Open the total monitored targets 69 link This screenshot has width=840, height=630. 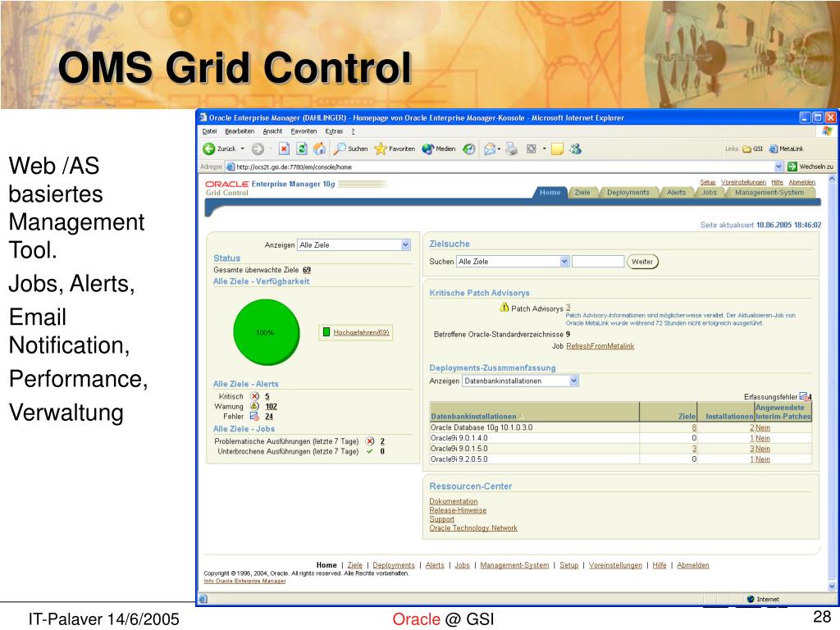tap(307, 270)
